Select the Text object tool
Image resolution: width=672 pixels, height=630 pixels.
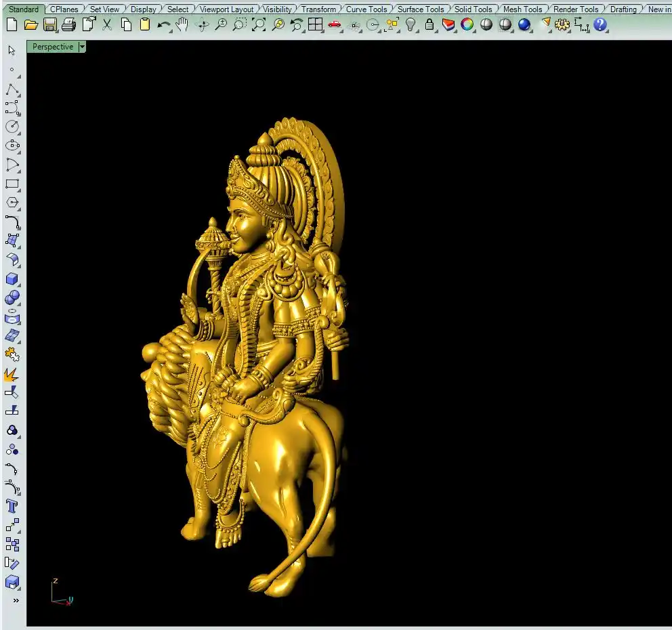12,506
